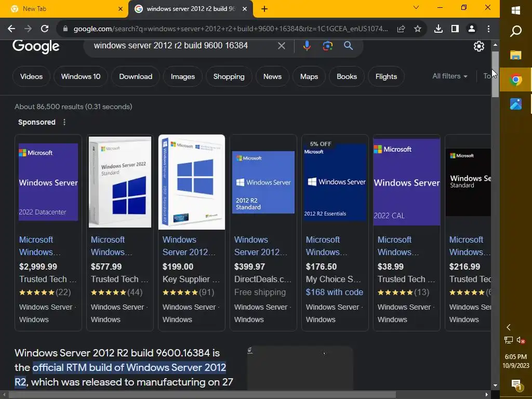
Task: Toggle the Chrome side panel icon
Action: (455, 29)
